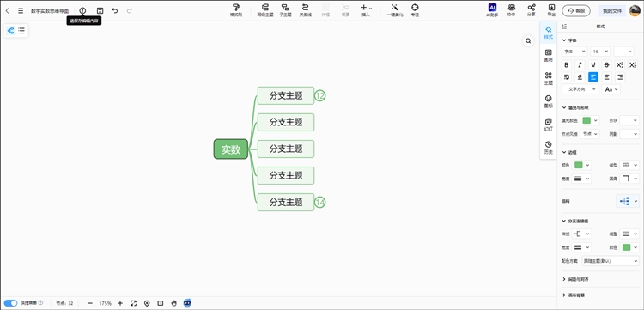The width and height of the screenshot is (644, 310).
Task: Expand the spacing and alignment section
Action: [x=575, y=279]
